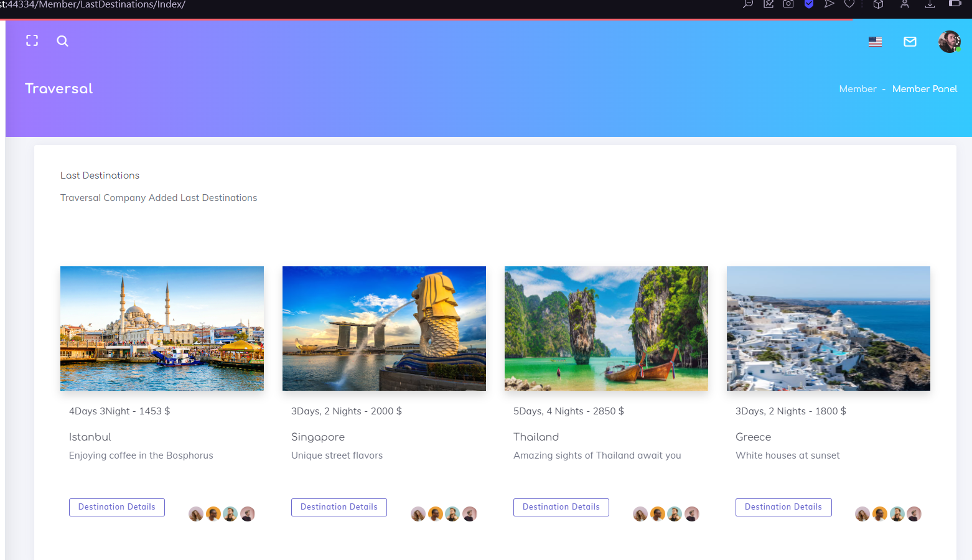Open Destination Details for Greece
Screen dimensions: 972x560
coord(783,507)
